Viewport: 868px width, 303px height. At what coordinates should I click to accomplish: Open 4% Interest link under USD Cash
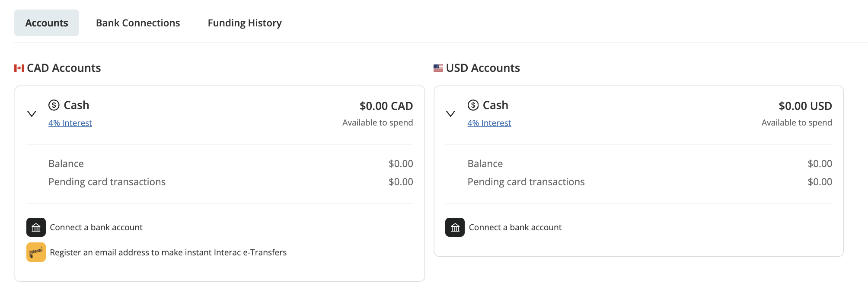click(x=489, y=123)
